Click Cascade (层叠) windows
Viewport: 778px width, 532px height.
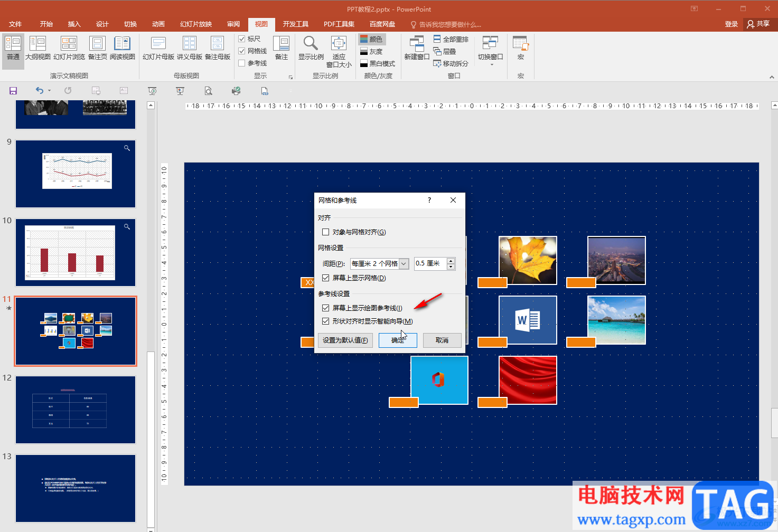(445, 51)
